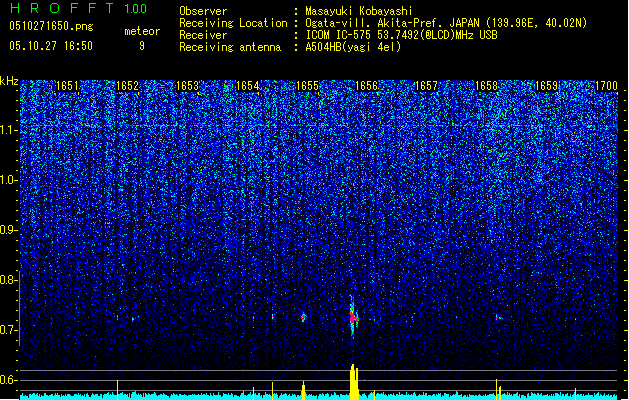Image resolution: width=629 pixels, height=400 pixels.
Task: Click the 0.8 kHz axis label
Action: [x=9, y=280]
